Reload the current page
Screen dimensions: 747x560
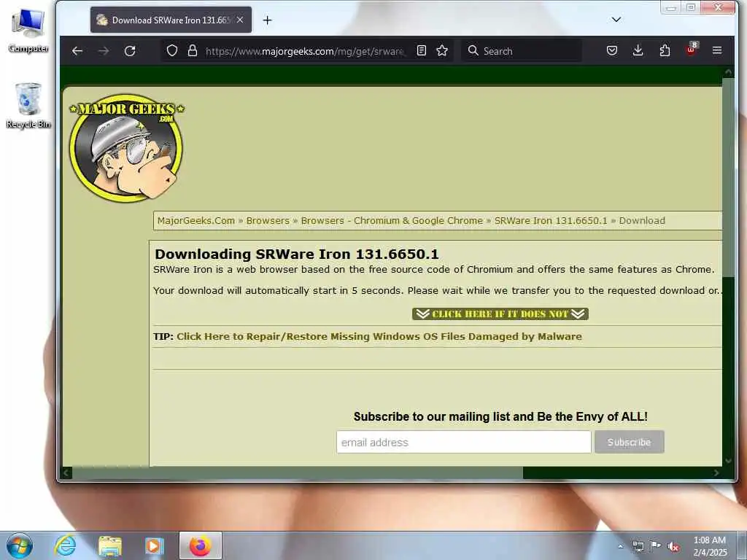pyautogui.click(x=130, y=51)
